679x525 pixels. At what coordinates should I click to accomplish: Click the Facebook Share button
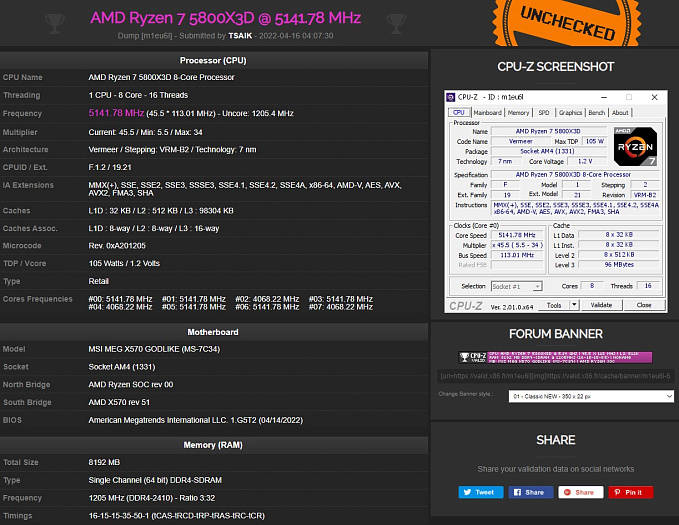530,492
